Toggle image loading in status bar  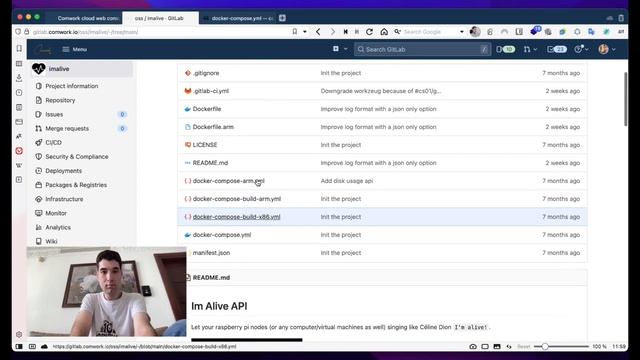coord(497,347)
